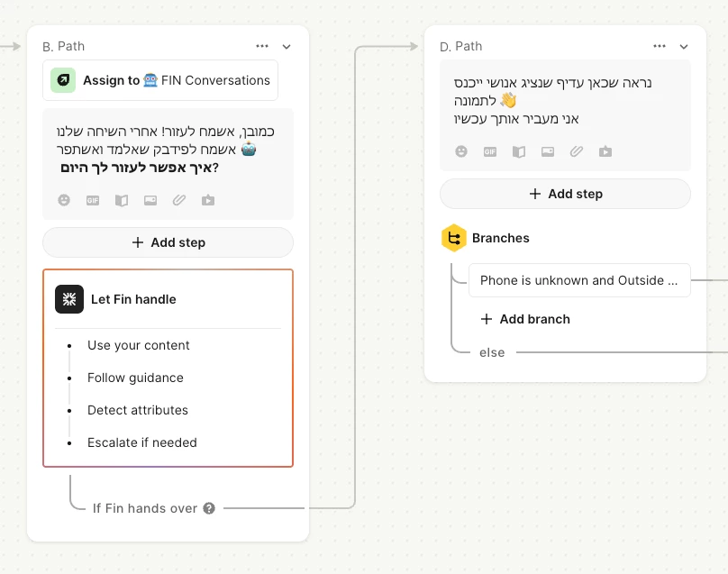Viewport: 728px width, 574px height.
Task: Open the Assign to FIN Conversations step
Action: (x=160, y=80)
